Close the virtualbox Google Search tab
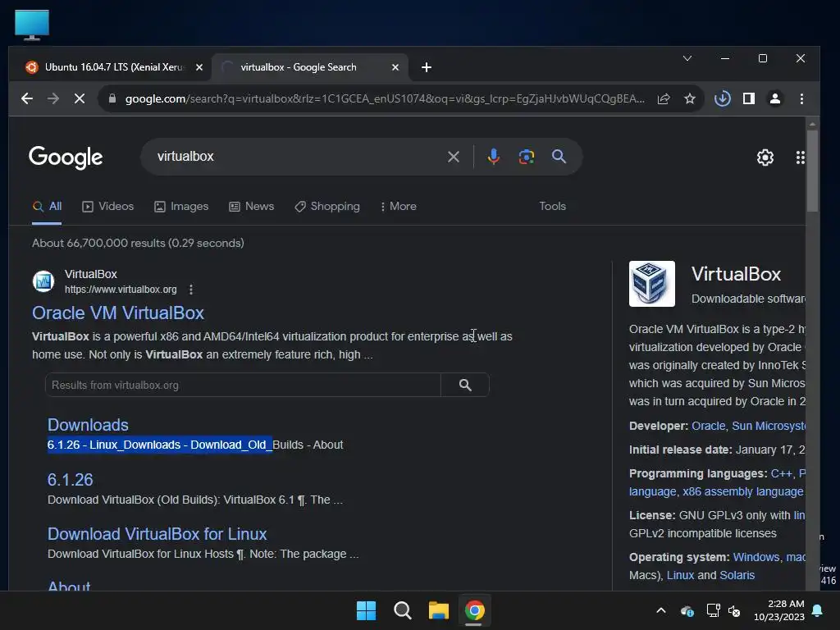The image size is (840, 630). (395, 67)
